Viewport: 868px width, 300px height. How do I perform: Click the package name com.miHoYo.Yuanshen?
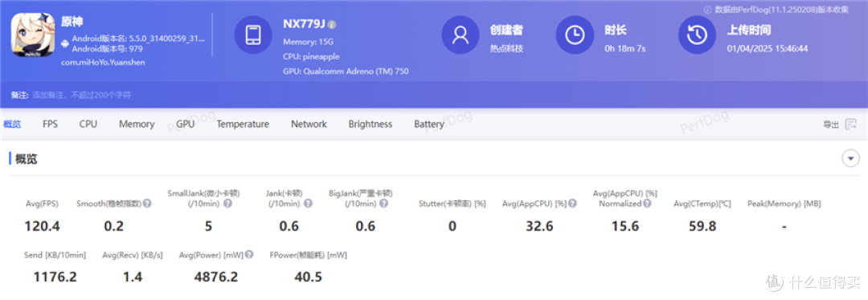[x=103, y=62]
